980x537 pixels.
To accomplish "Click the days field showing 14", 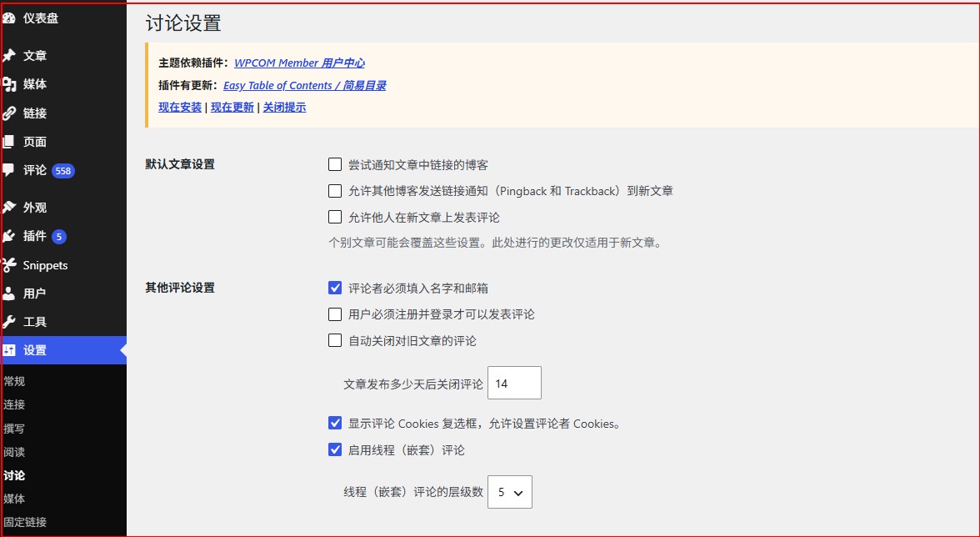I will coord(514,383).
